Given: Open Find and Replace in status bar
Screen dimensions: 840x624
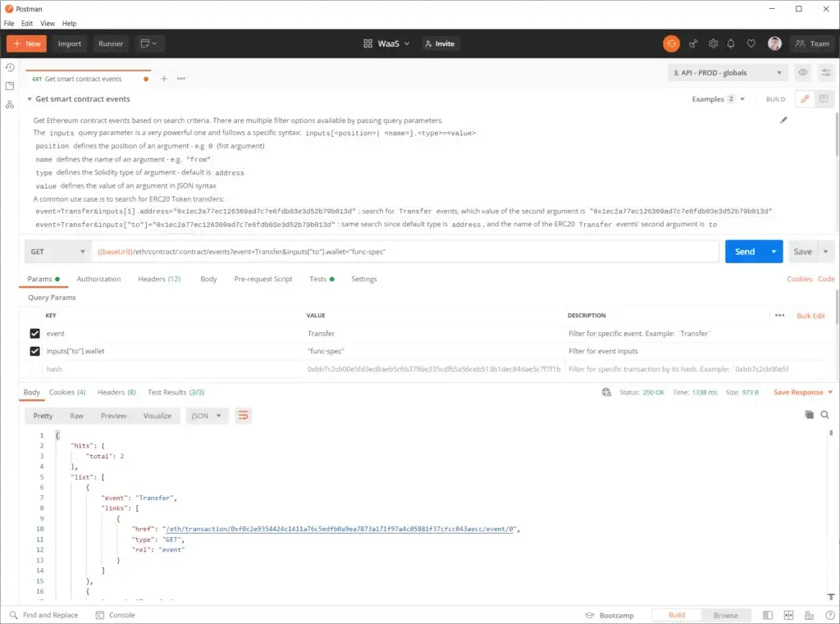Looking at the screenshot, I should [x=44, y=616].
